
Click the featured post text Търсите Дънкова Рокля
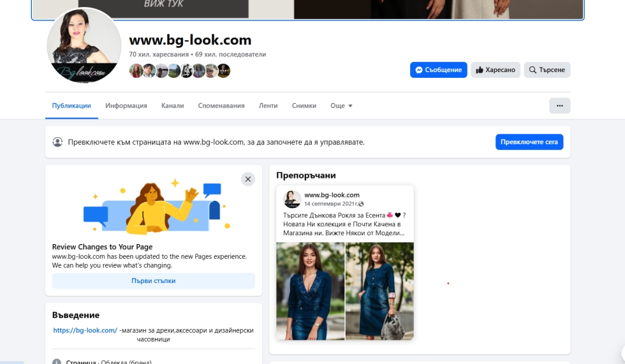(x=344, y=224)
